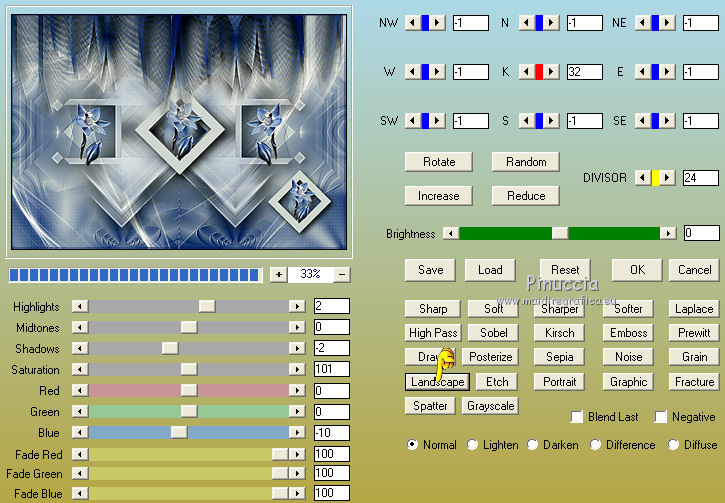Click Brightness slider left arrow

(x=451, y=233)
